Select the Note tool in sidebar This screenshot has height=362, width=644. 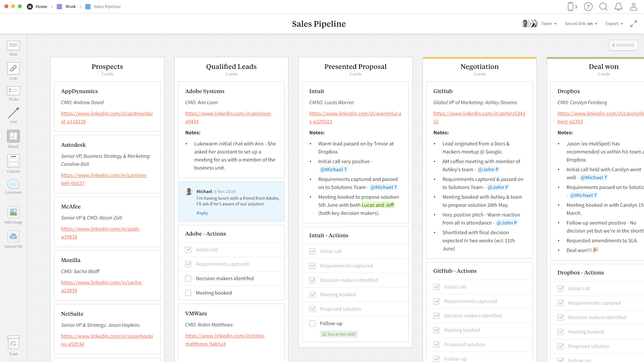click(x=13, y=48)
